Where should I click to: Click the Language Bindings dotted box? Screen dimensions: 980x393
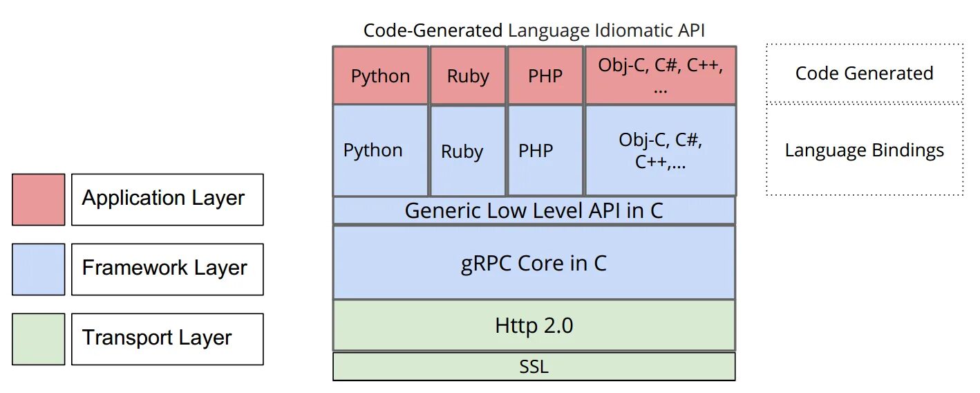click(864, 149)
